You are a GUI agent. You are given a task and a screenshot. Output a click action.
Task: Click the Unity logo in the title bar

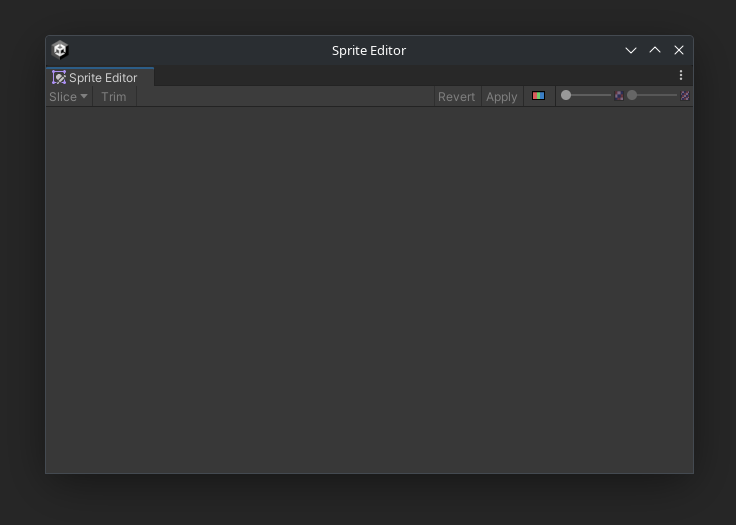[60, 50]
